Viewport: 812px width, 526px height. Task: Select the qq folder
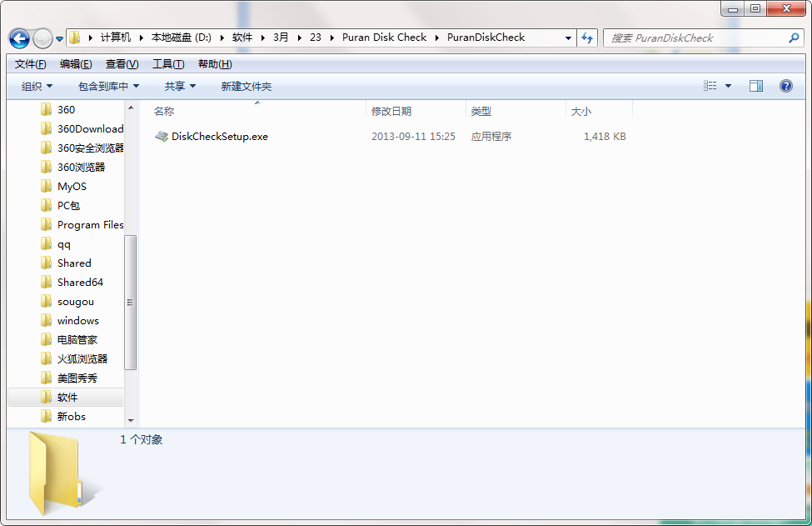(63, 243)
